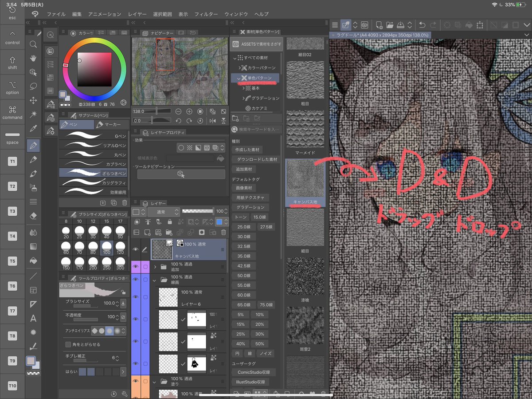Open the 編集 menu
The height and width of the screenshot is (399, 532).
click(77, 14)
